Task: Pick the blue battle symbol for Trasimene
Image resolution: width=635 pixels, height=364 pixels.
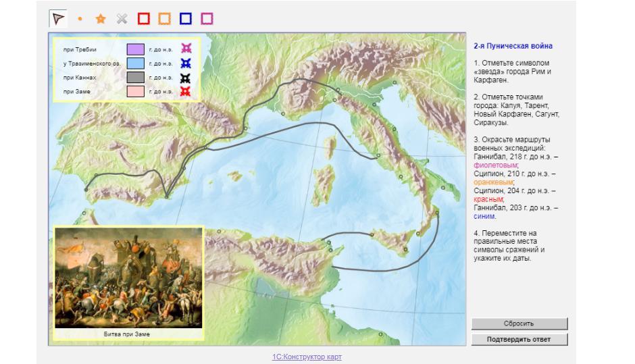Action: point(186,63)
